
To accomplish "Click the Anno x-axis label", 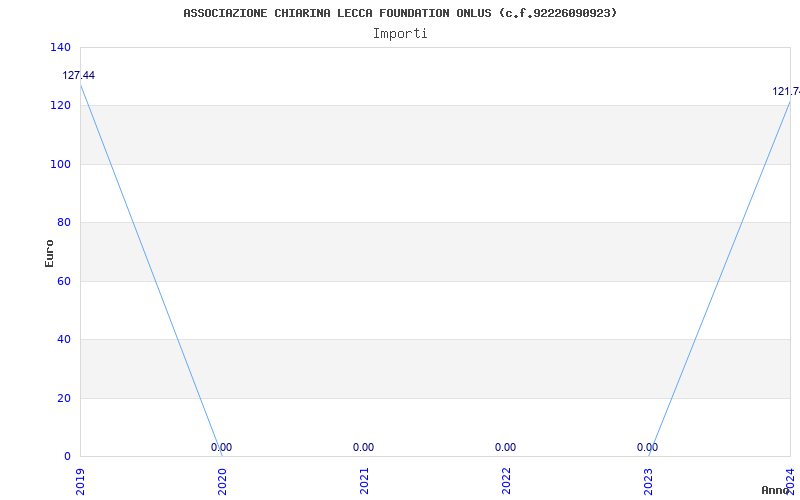I will point(776,490).
